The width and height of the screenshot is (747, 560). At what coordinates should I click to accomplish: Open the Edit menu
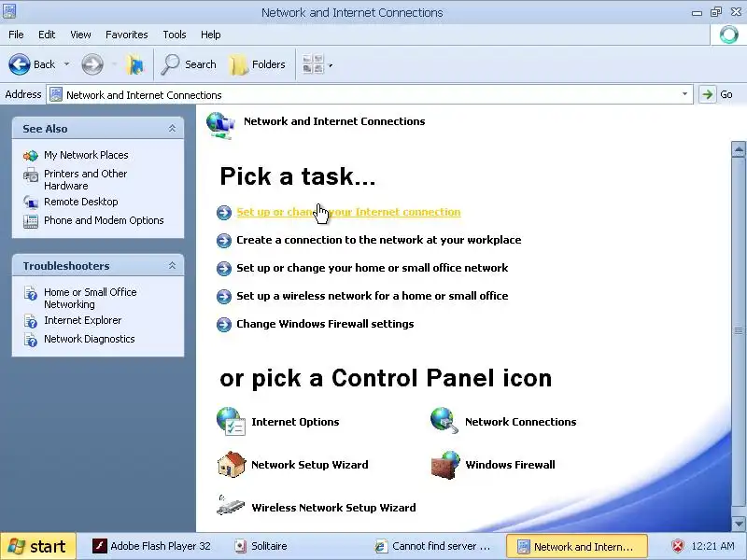pos(47,35)
